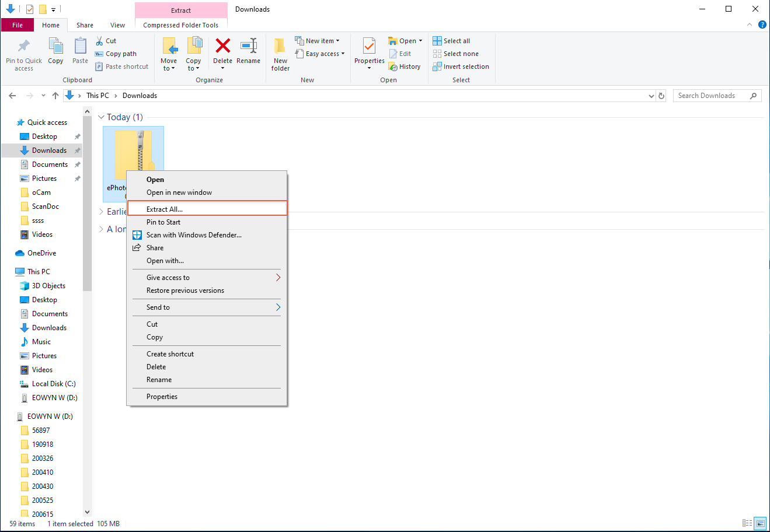This screenshot has height=532, width=770.
Task: Open the address bar history dropdown
Action: [651, 96]
